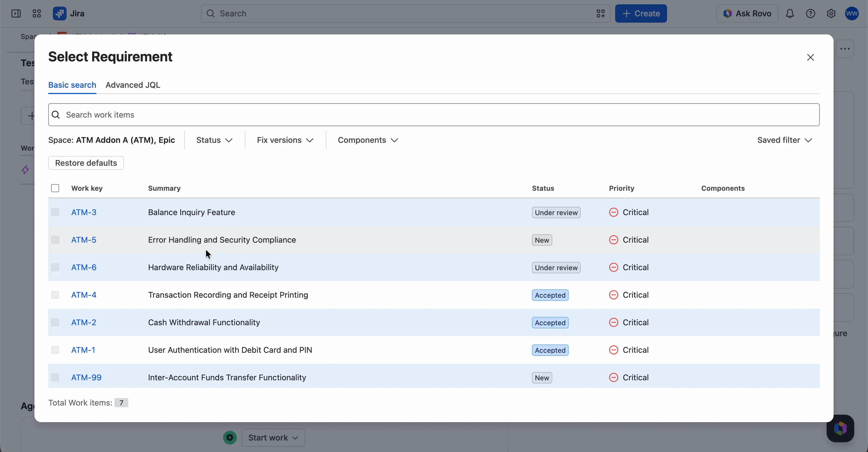Tick the ATM-1 checkbox
Screen dimensions: 868x452
[x=55, y=350]
